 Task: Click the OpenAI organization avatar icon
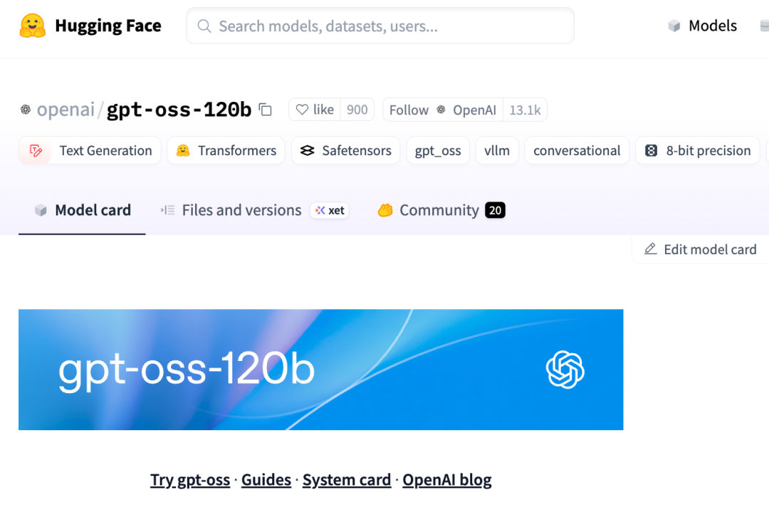[x=26, y=110]
